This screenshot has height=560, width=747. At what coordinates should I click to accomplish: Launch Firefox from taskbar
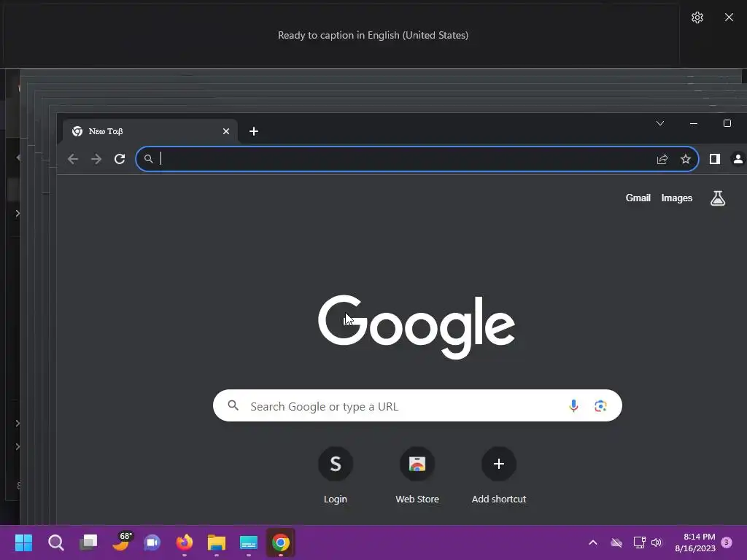(185, 542)
